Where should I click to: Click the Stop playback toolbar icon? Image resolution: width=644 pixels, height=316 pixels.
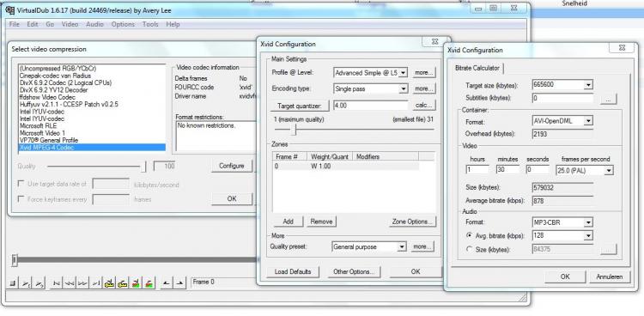click(12, 283)
